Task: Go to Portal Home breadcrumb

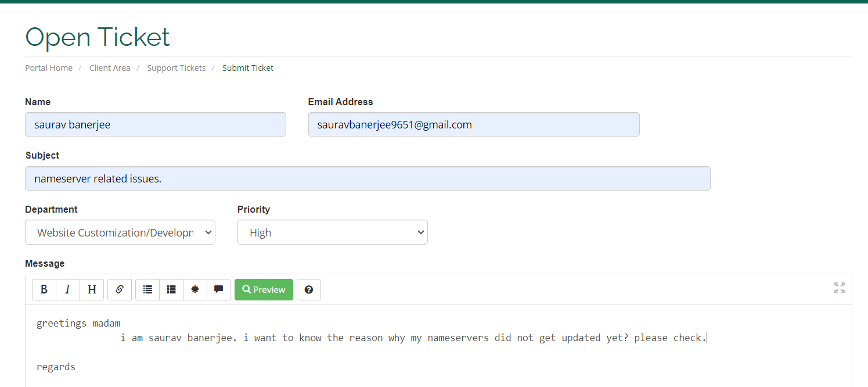Action: [x=49, y=68]
